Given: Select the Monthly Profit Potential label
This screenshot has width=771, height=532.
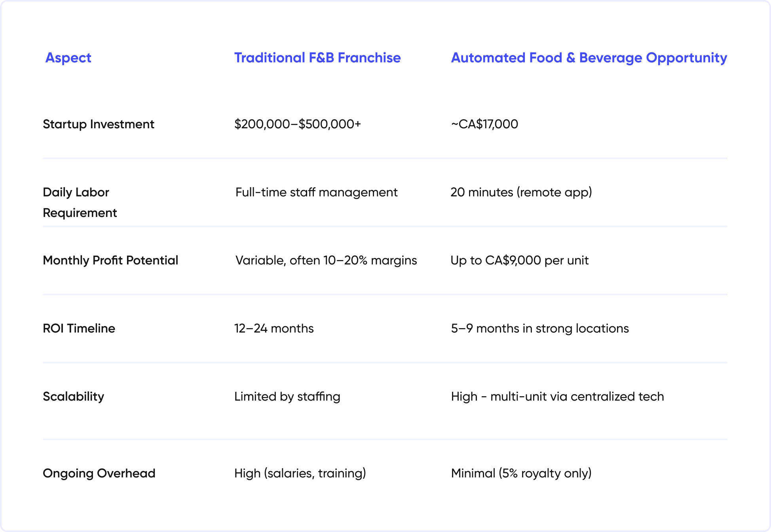Looking at the screenshot, I should pos(110,260).
